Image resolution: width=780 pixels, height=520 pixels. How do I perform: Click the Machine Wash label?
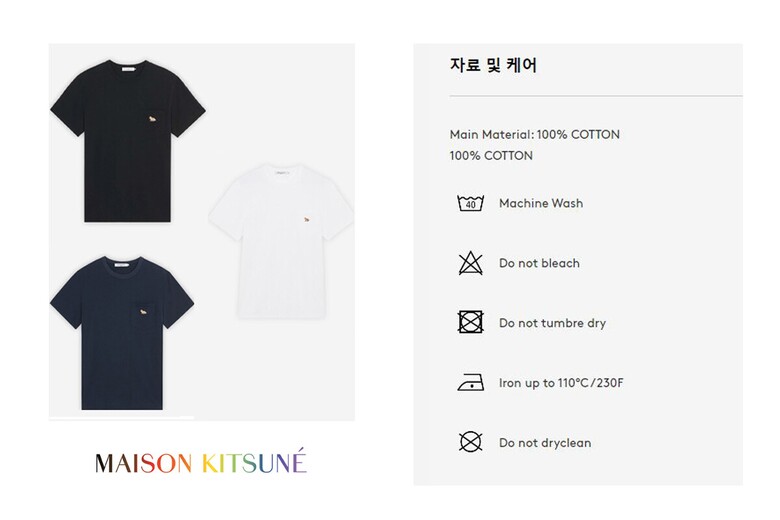click(541, 203)
